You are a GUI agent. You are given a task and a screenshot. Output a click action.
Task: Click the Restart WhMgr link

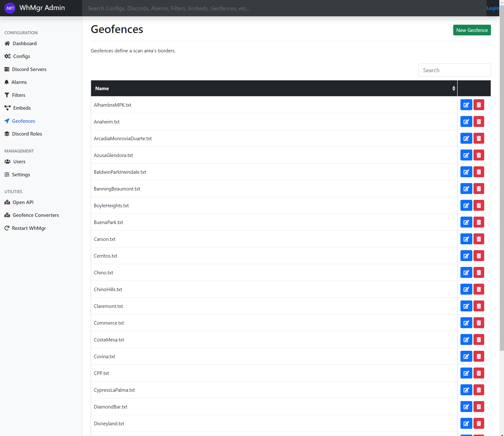click(29, 228)
